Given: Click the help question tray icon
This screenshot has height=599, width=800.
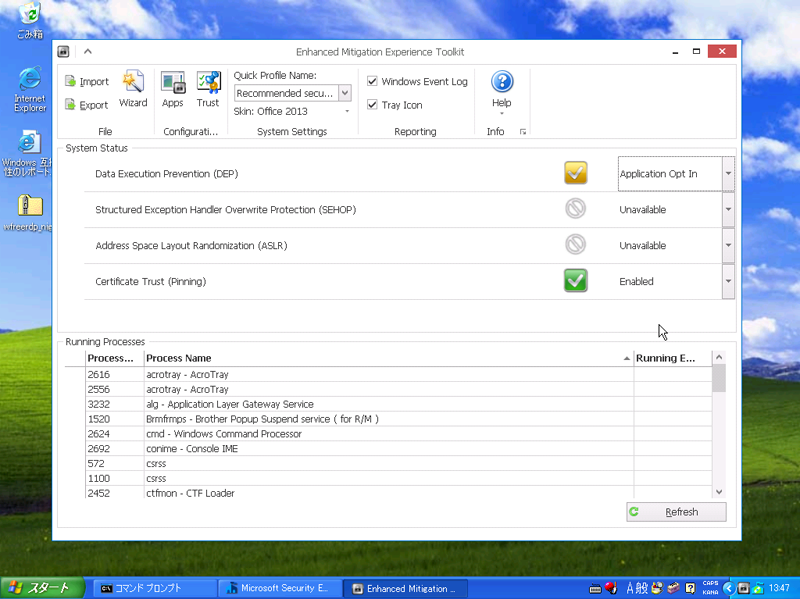Looking at the screenshot, I should pyautogui.click(x=690, y=588).
